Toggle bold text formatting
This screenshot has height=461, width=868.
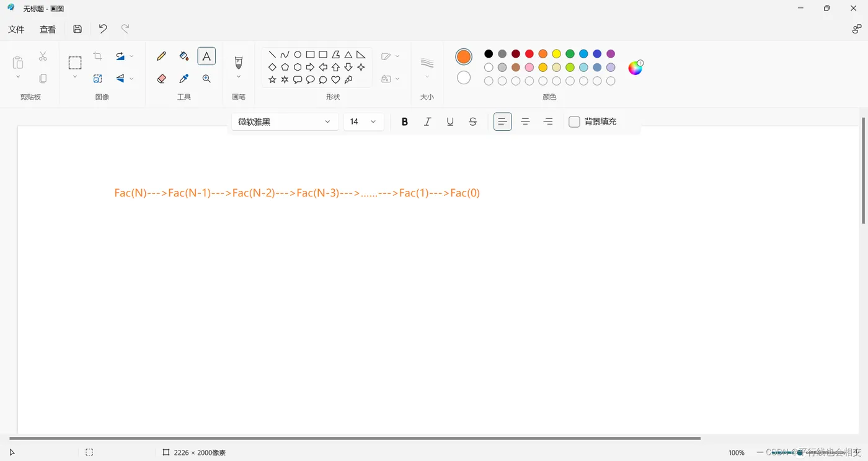click(x=405, y=121)
